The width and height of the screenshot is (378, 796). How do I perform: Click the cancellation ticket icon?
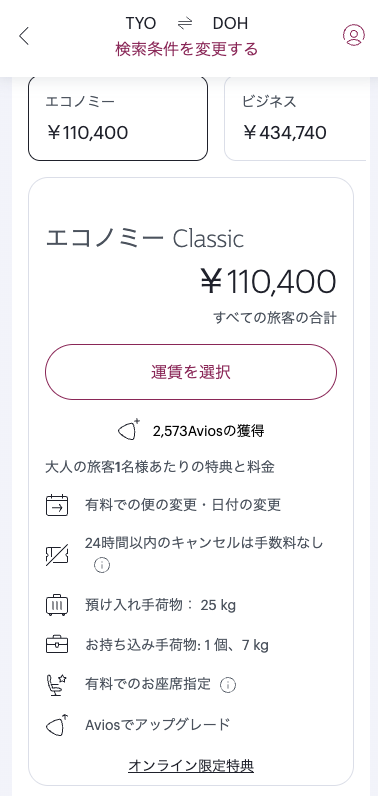tap(57, 555)
